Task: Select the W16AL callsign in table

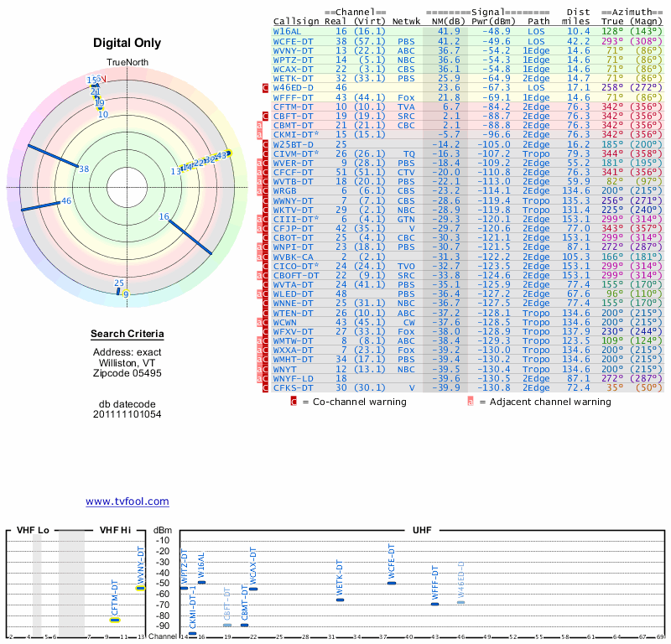Action: point(288,30)
